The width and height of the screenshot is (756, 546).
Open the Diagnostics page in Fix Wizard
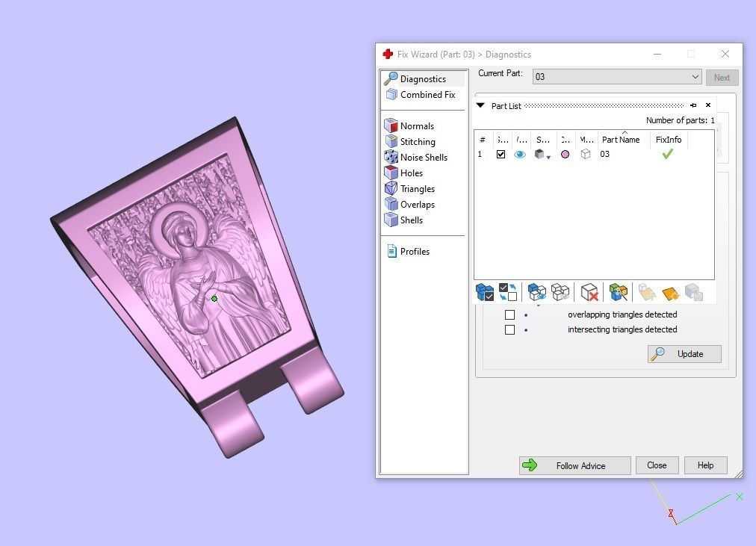point(424,78)
